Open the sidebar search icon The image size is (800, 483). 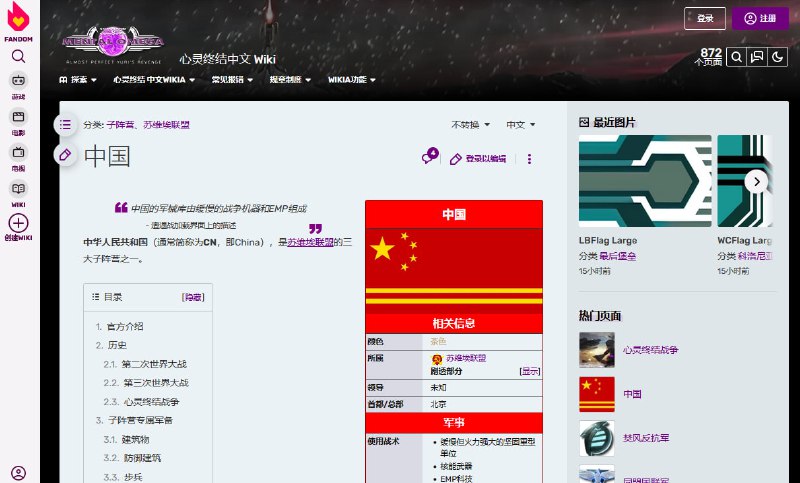[x=18, y=56]
